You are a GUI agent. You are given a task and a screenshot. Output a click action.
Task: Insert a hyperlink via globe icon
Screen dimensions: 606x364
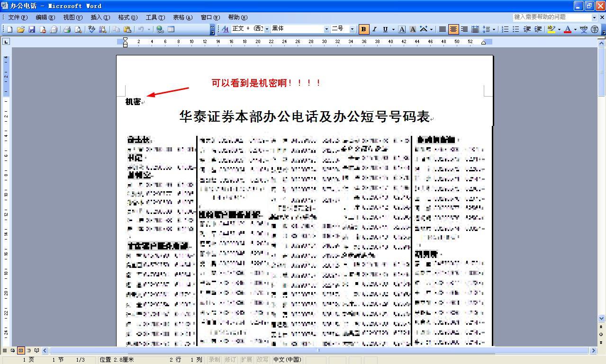160,29
